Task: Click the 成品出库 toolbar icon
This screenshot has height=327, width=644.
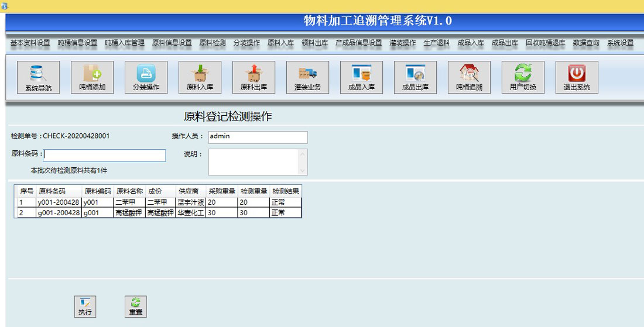Action: click(415, 77)
